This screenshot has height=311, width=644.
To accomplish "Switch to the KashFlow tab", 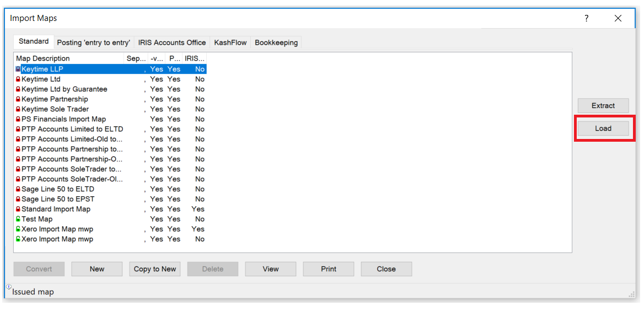I will tap(230, 42).
